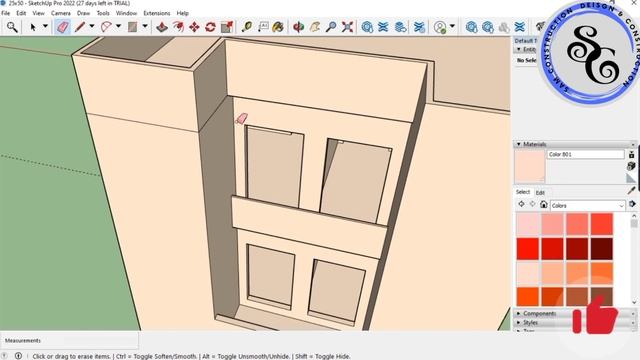Click the Set Default Material cube icon
Screen dimensions: 640x360
pos(631,166)
